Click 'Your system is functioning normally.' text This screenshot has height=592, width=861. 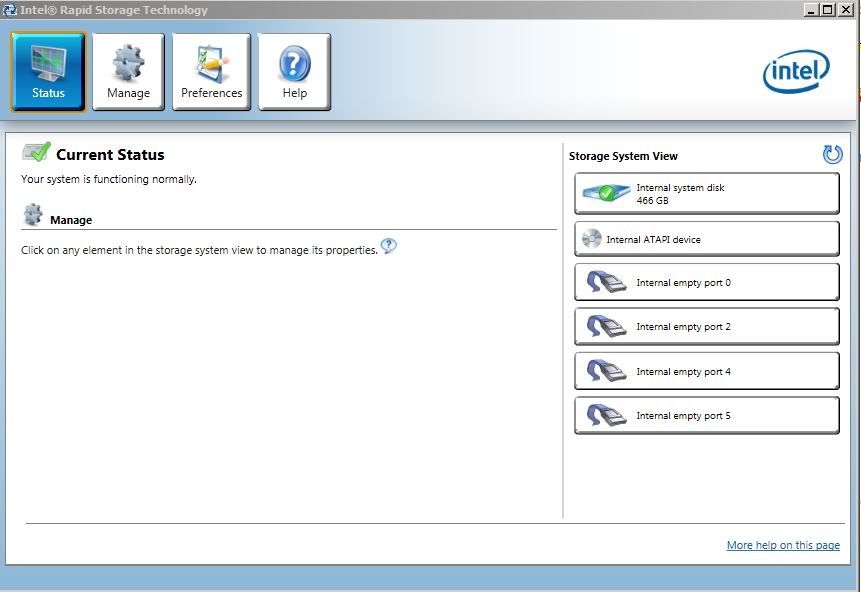click(109, 179)
